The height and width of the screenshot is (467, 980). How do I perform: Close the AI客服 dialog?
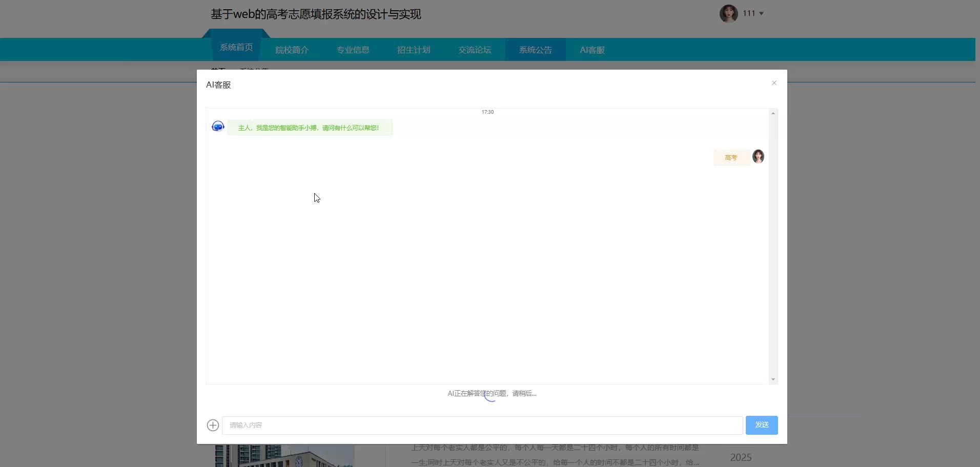[x=774, y=83]
